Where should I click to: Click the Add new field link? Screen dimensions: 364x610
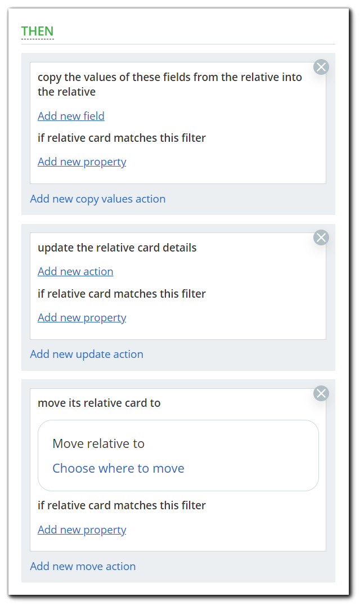click(x=71, y=116)
